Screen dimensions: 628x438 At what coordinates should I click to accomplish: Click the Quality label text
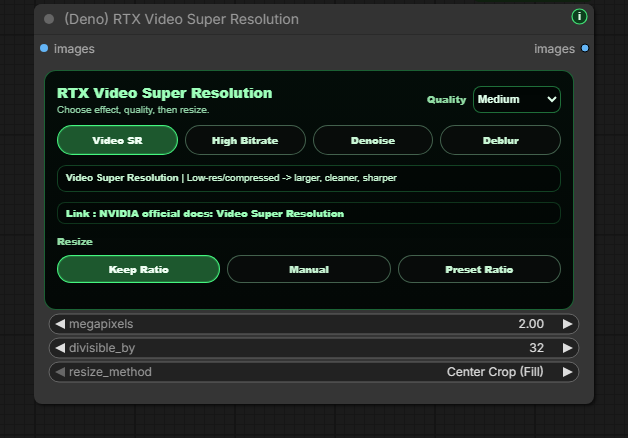446,100
